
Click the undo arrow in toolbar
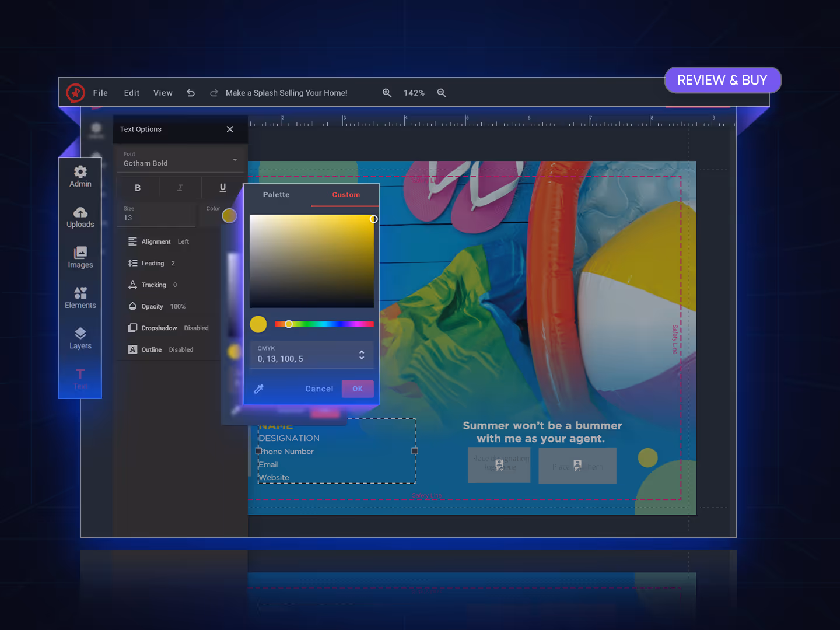click(191, 93)
